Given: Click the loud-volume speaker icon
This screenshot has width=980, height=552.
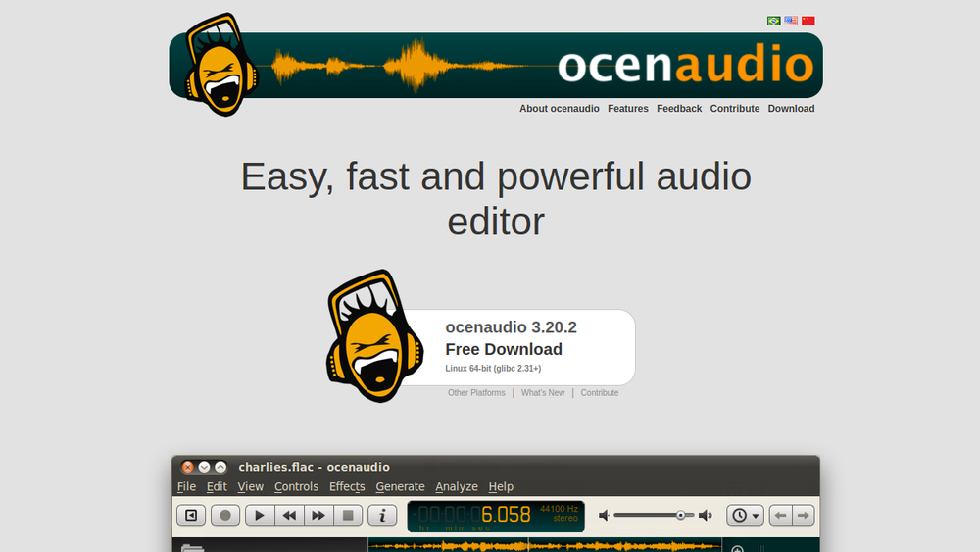Looking at the screenshot, I should click(706, 515).
